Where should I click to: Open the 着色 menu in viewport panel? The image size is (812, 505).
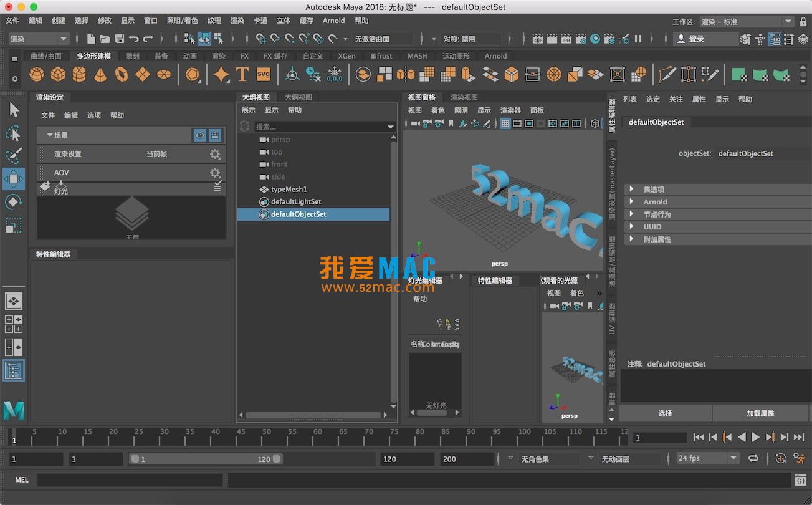tap(437, 110)
